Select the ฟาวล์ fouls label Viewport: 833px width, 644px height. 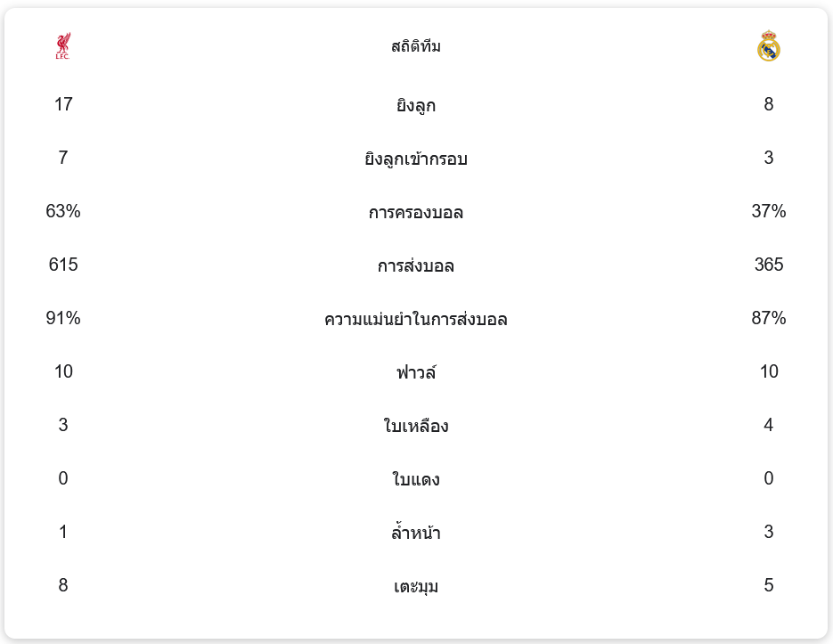[x=415, y=373]
